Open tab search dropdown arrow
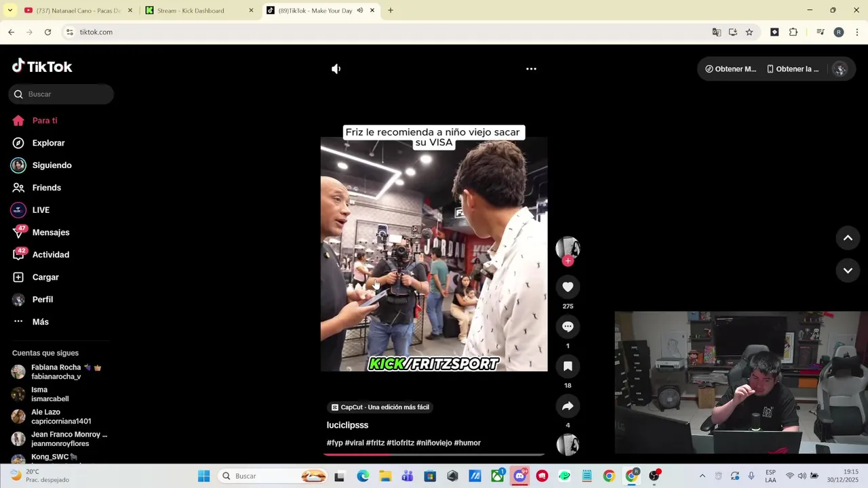868x488 pixels. tap(9, 10)
